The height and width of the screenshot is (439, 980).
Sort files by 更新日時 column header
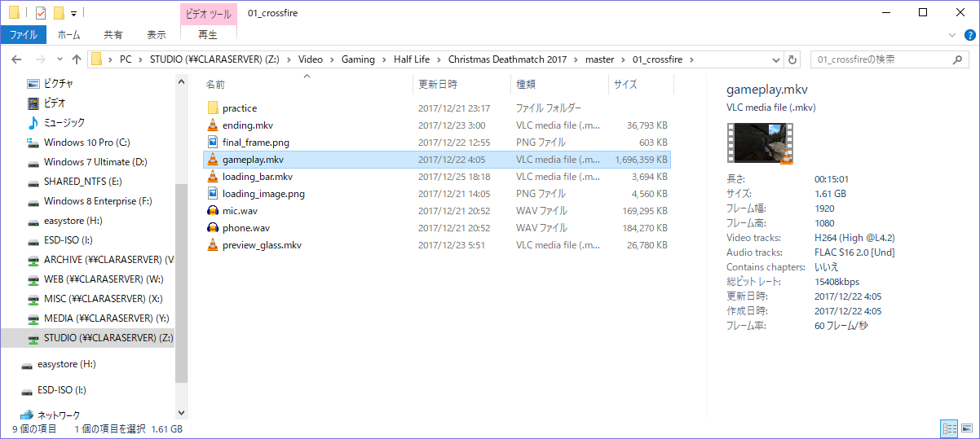click(438, 84)
